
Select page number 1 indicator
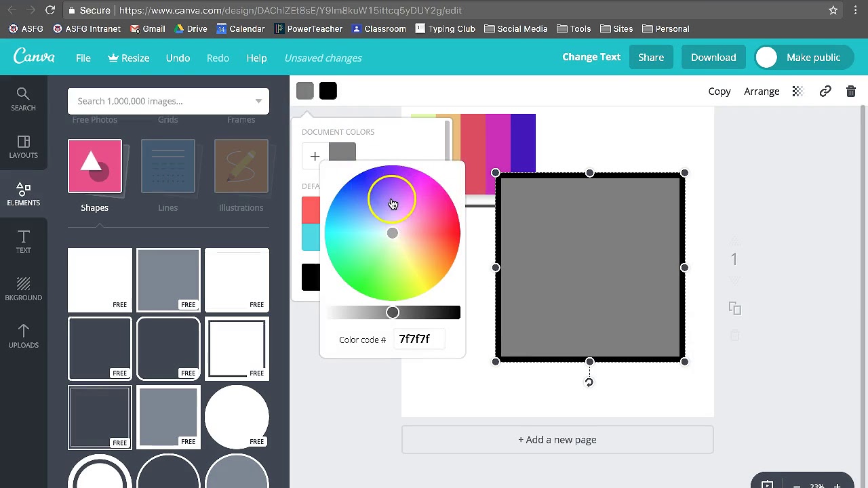pos(734,259)
